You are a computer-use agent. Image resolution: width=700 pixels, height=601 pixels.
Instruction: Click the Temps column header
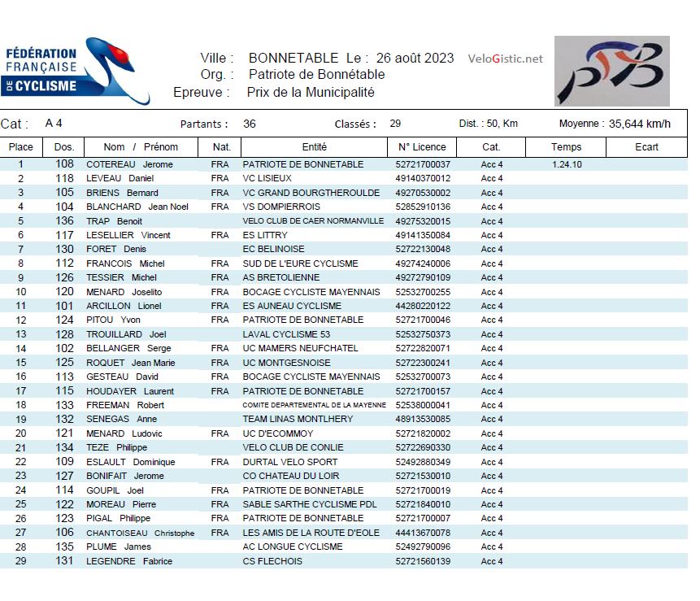click(x=566, y=147)
